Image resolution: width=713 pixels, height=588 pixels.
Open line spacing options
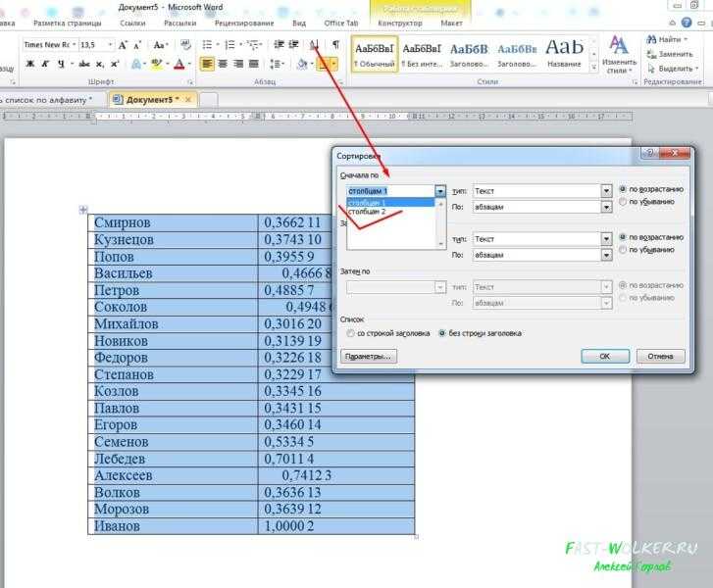coord(277,64)
